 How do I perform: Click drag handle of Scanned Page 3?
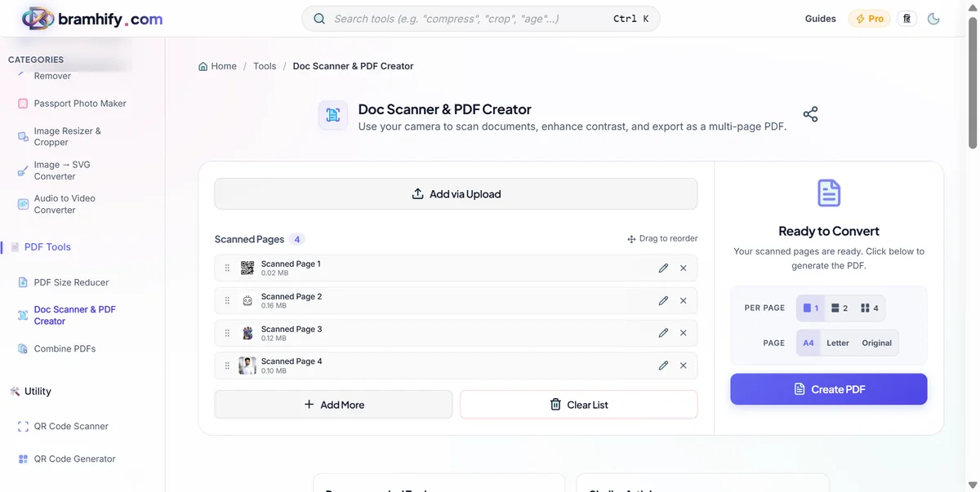point(227,333)
